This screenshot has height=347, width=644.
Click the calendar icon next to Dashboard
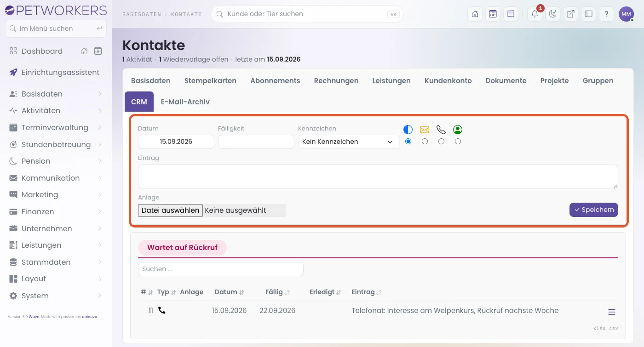click(98, 51)
